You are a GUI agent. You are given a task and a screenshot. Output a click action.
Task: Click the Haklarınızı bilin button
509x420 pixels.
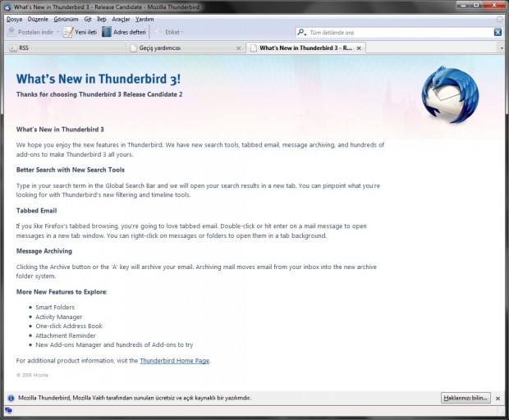pos(465,398)
